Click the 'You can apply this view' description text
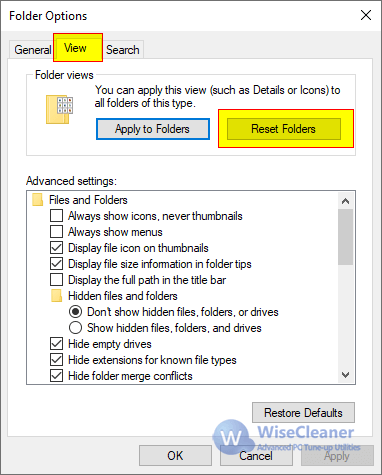 [x=217, y=97]
